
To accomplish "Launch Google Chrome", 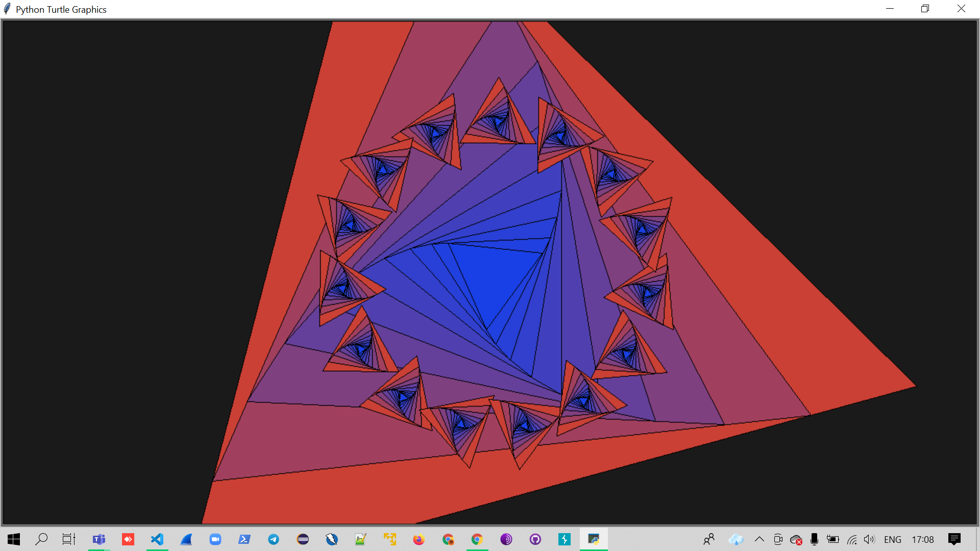I will [477, 539].
